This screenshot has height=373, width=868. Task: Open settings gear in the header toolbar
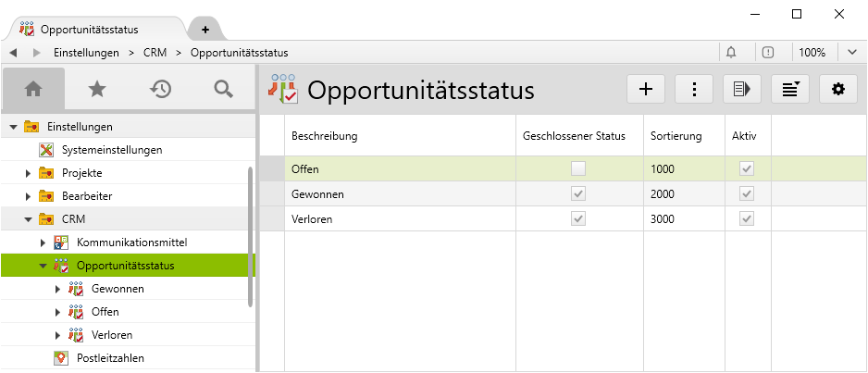(x=838, y=89)
